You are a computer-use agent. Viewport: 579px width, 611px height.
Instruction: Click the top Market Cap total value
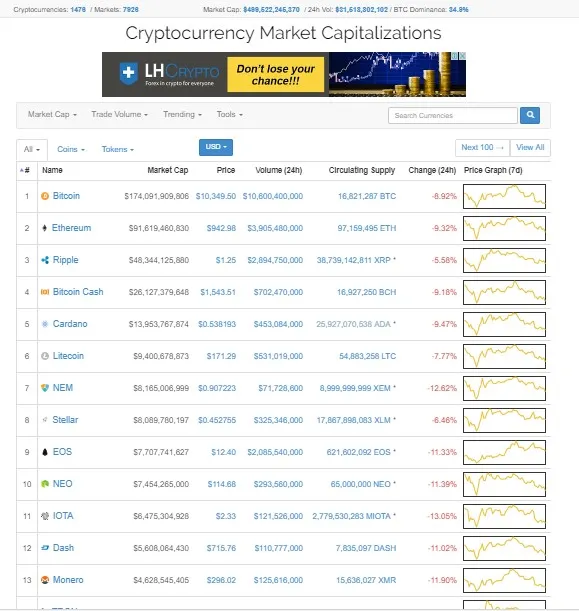pos(271,9)
